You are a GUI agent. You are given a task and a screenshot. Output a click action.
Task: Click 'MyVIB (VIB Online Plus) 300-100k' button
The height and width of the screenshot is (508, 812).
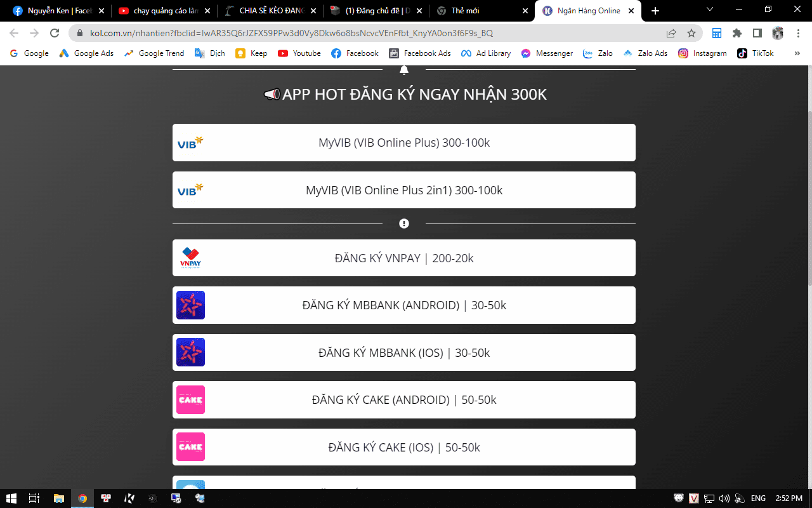404,143
